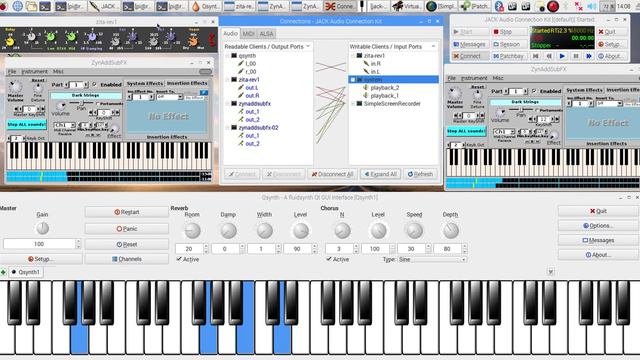The height and width of the screenshot is (360, 640).
Task: Collapse the zita-rev1 client in input ports
Action: click(353, 56)
